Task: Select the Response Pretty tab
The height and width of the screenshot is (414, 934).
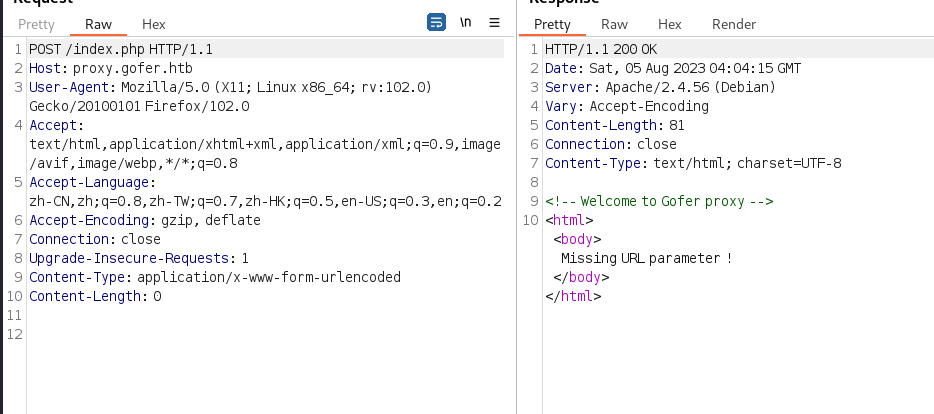Action: pyautogui.click(x=552, y=24)
